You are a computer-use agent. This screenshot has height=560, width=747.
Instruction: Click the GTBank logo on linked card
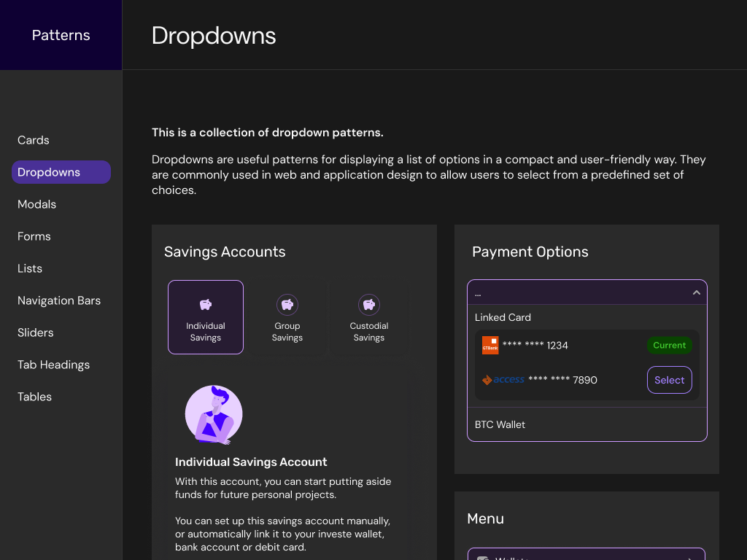click(490, 346)
